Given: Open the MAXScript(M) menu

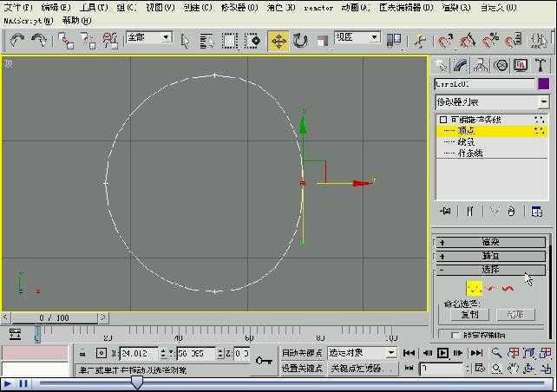Looking at the screenshot, I should 29,21.
